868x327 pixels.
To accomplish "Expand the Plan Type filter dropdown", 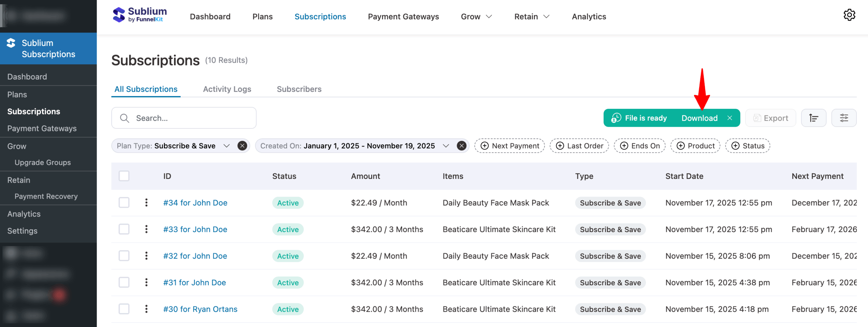I will (226, 146).
